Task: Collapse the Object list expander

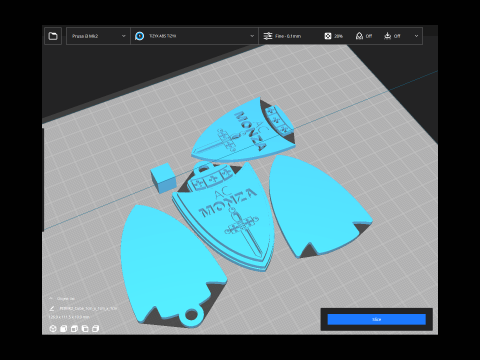Action: click(51, 299)
